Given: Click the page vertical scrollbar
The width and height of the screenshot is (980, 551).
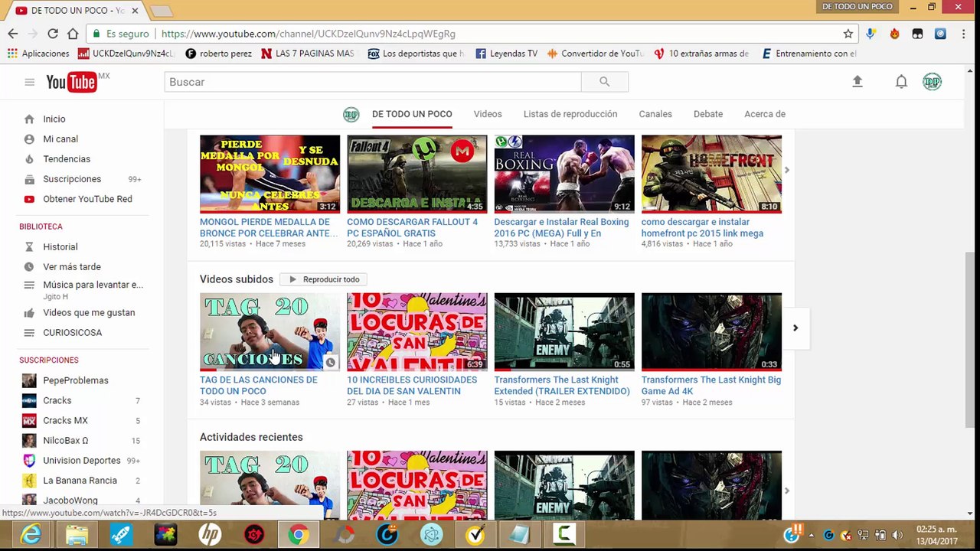Looking at the screenshot, I should 971,341.
